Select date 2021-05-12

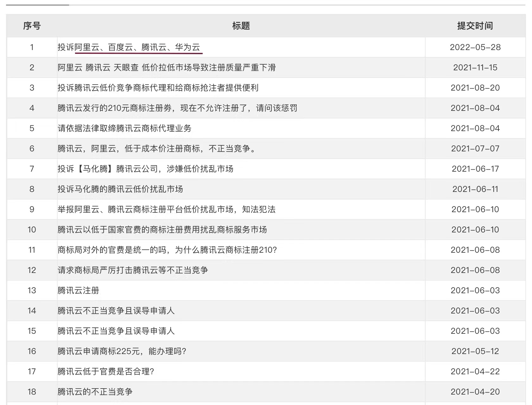[475, 351]
